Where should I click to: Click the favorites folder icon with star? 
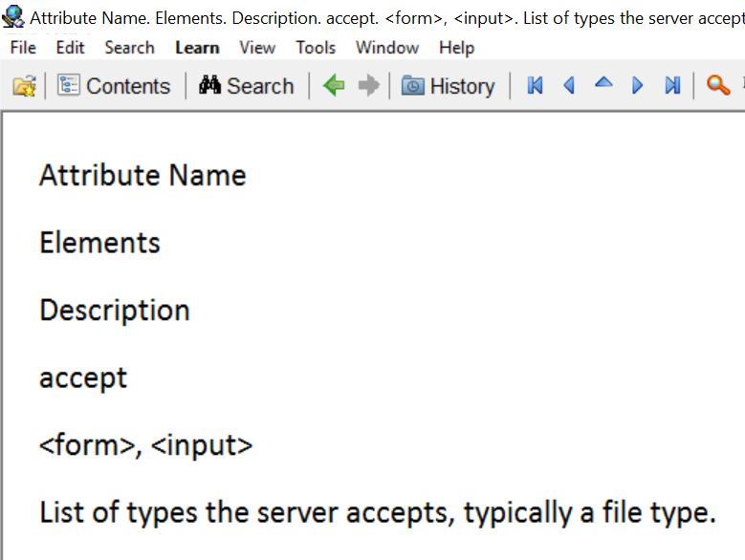pos(25,86)
